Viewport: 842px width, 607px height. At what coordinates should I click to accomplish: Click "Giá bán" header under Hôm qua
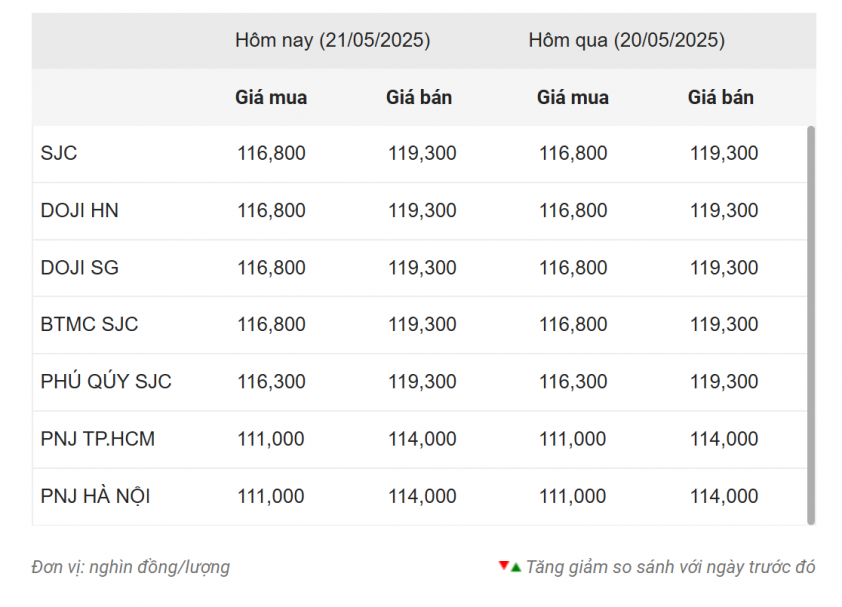point(721,98)
